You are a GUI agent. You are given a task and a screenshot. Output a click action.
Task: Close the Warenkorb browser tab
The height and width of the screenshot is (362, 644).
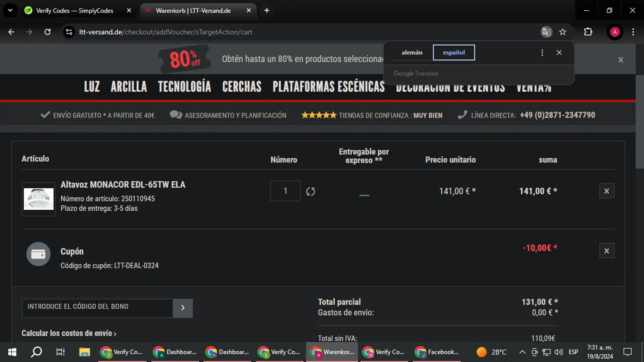pos(249,10)
